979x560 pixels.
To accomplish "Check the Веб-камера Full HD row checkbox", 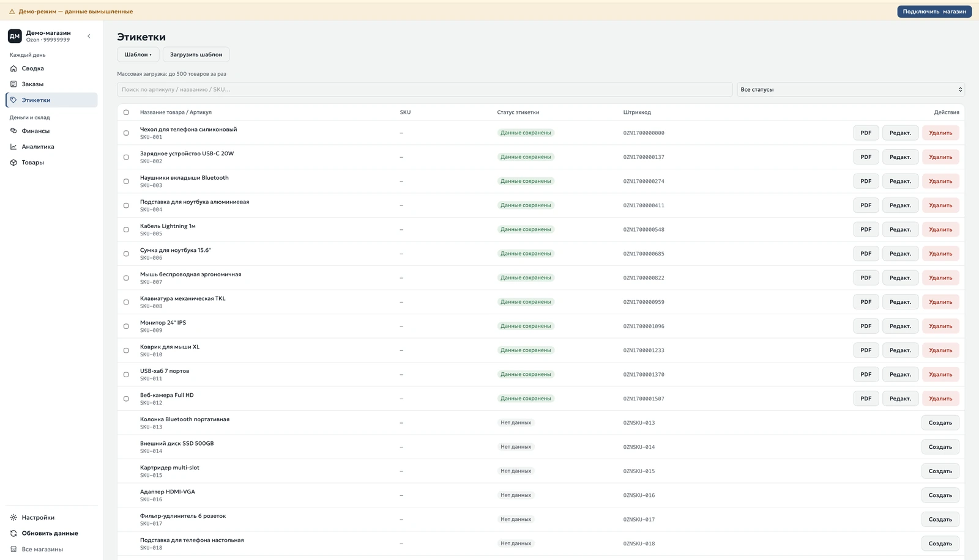I will pos(126,399).
